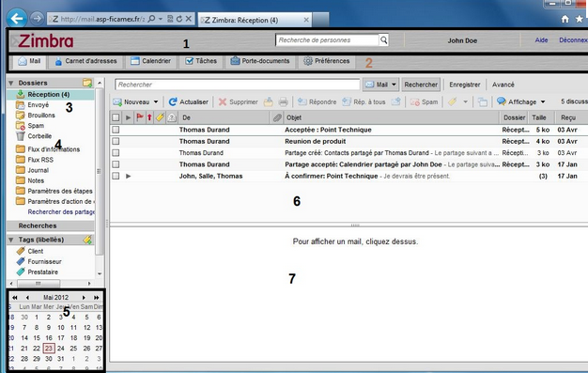This screenshot has height=373, width=588.
Task: Open the Nouveau dropdown arrow
Action: pyautogui.click(x=156, y=101)
